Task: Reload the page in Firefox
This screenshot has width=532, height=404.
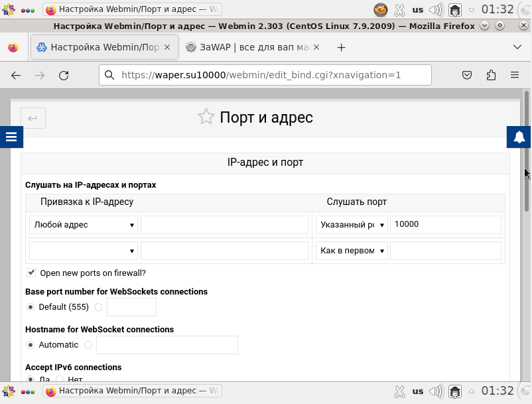Action: [64, 75]
